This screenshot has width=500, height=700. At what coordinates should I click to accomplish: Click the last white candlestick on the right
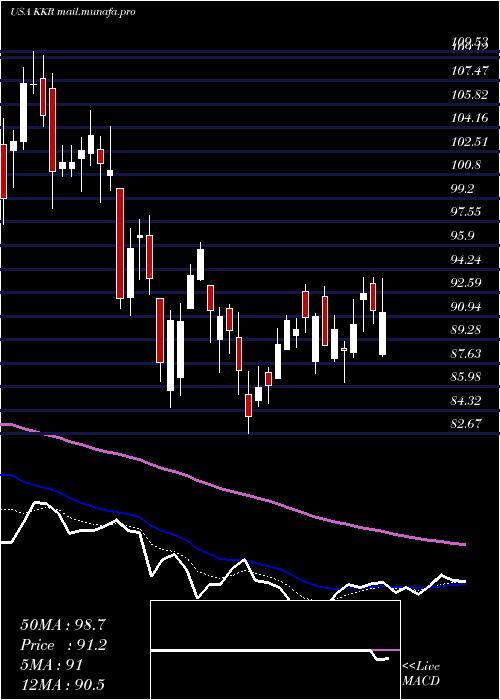[383, 334]
